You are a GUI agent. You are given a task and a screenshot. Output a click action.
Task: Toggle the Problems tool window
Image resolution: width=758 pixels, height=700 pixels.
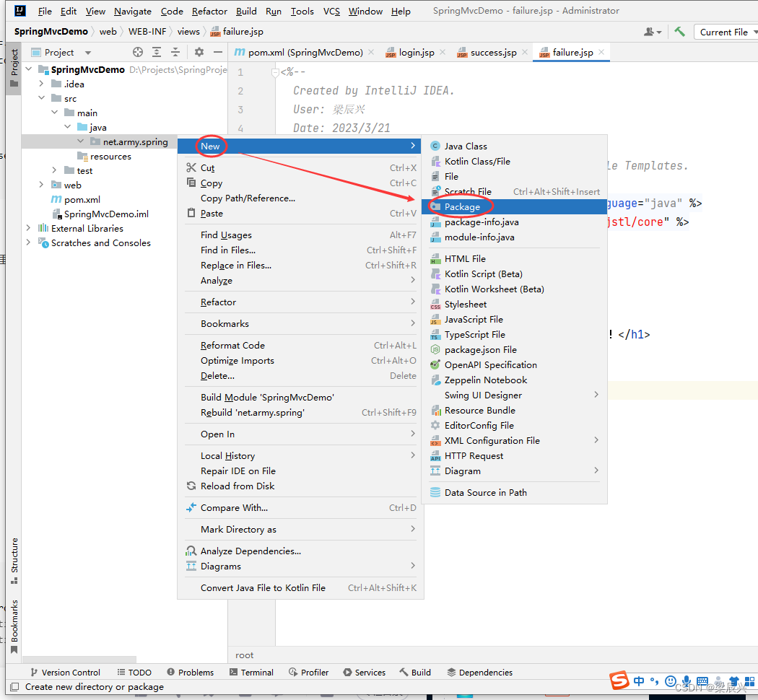[190, 672]
